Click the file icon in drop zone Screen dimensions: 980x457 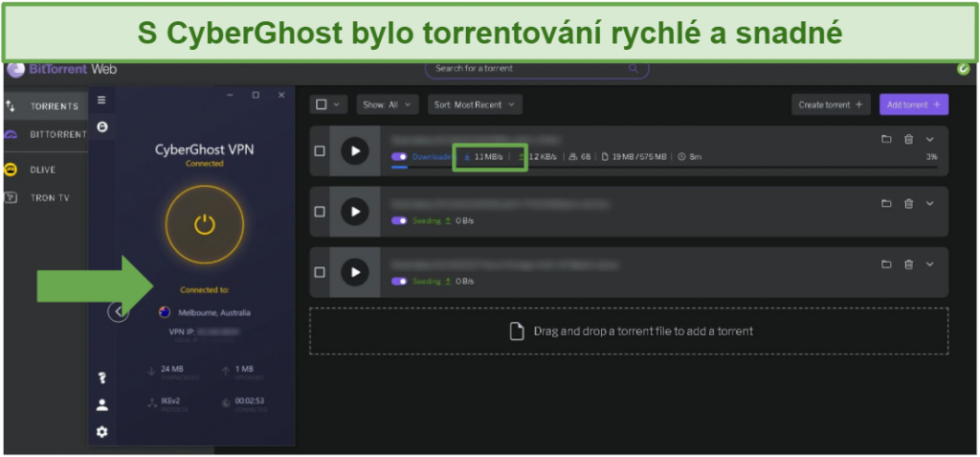coord(516,331)
